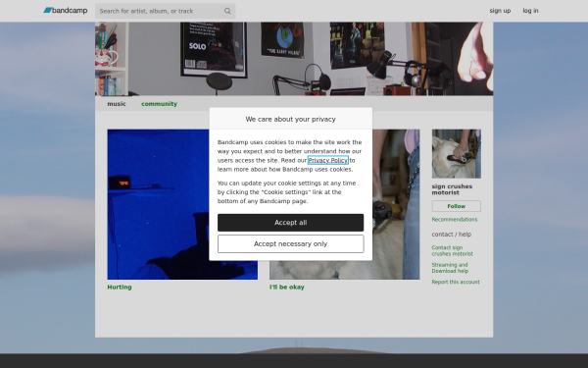Click the We care about your privacy heading

point(291,119)
